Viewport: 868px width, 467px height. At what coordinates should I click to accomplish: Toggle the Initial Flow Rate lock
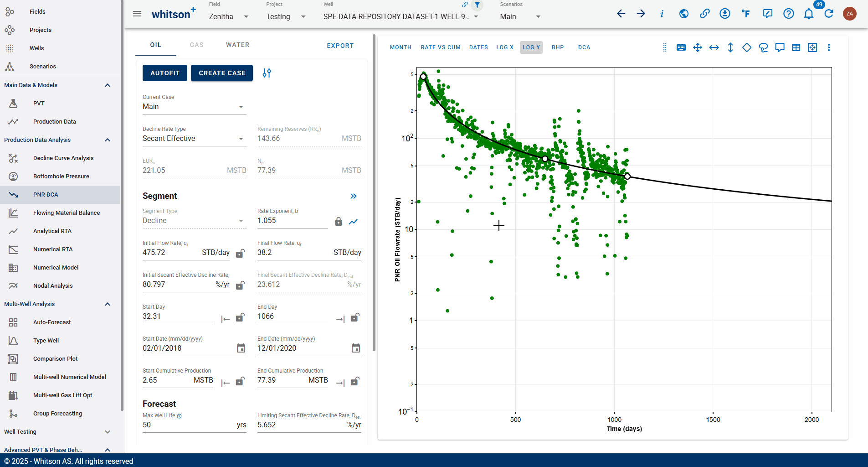pyautogui.click(x=240, y=254)
